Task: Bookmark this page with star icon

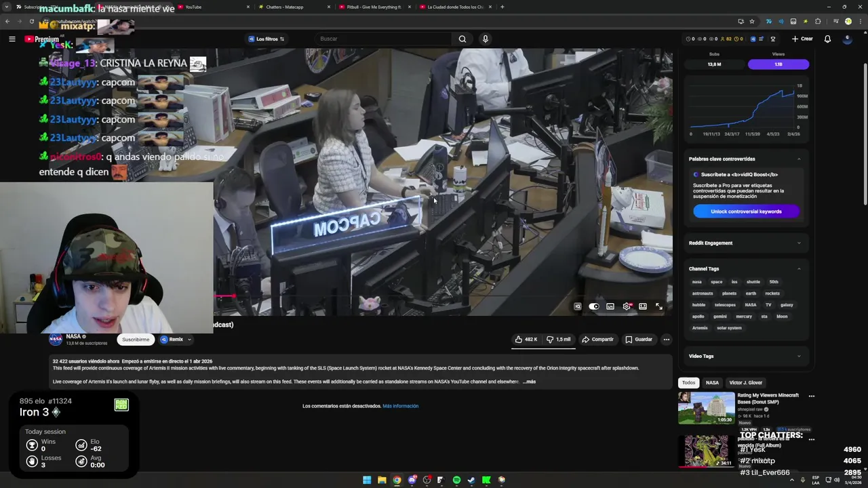Action: (752, 22)
